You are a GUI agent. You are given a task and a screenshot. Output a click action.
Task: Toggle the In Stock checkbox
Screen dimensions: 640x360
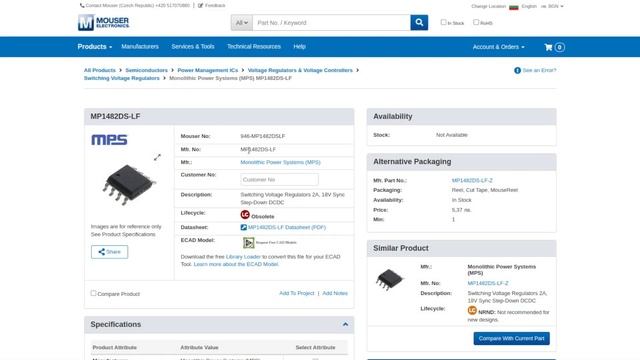pos(443,22)
